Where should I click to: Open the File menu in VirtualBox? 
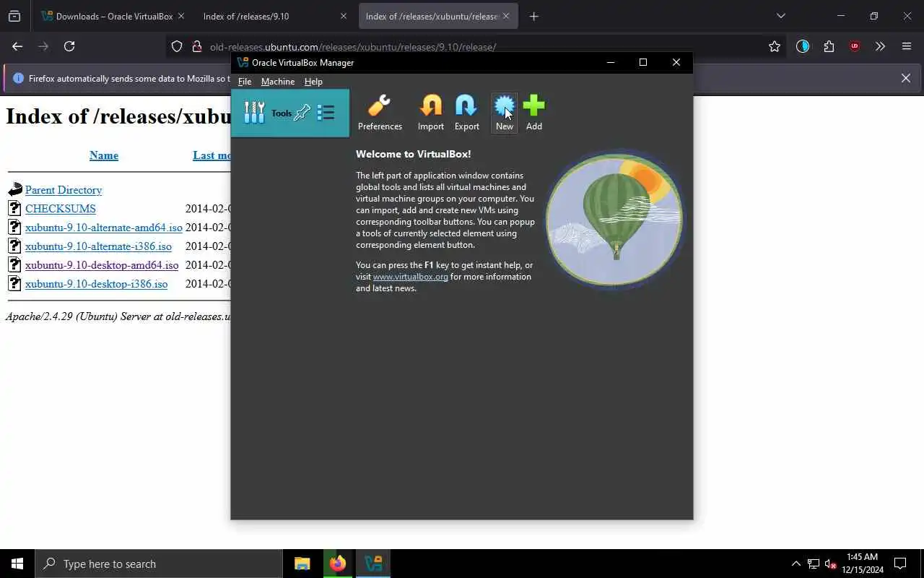[x=245, y=82]
